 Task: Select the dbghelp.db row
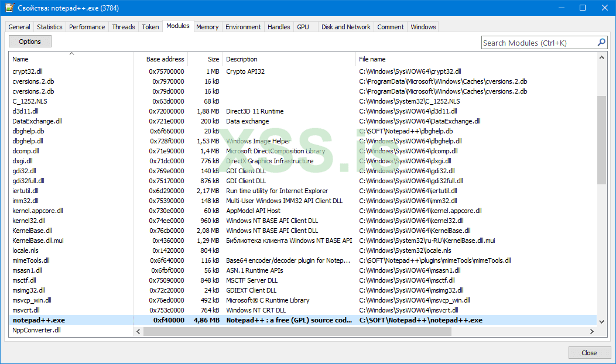[x=303, y=131]
